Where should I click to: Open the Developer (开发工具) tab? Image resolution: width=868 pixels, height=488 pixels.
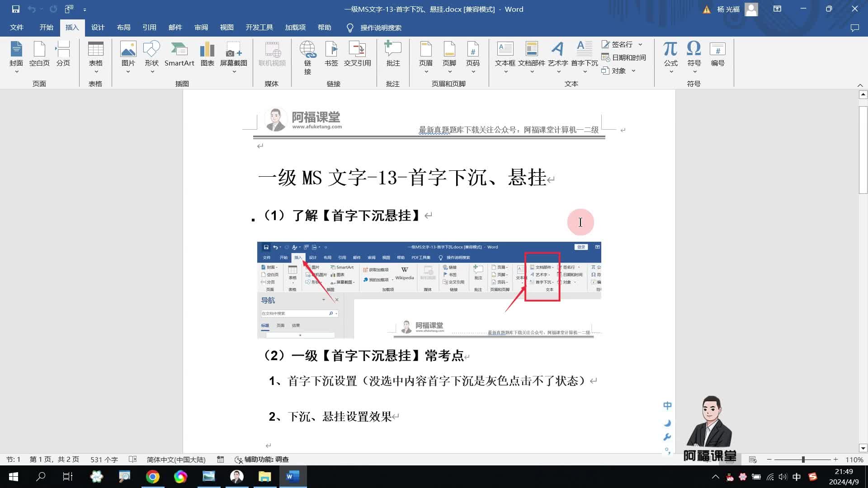tap(259, 28)
